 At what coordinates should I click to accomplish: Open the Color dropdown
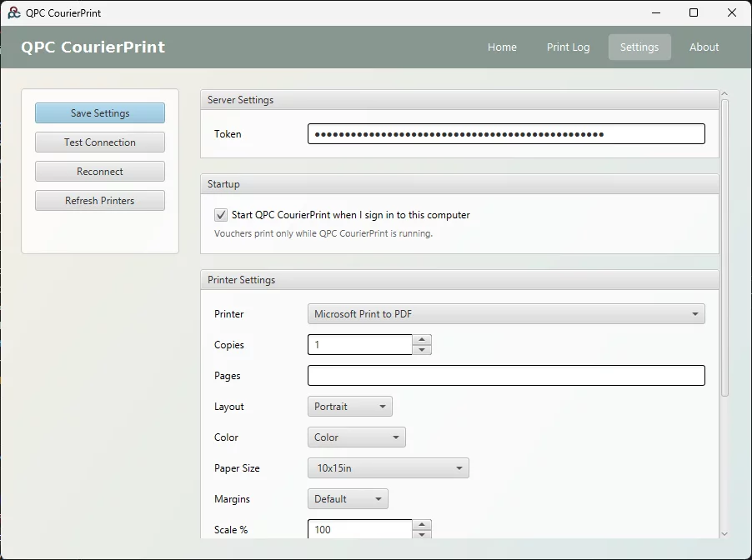pos(356,437)
